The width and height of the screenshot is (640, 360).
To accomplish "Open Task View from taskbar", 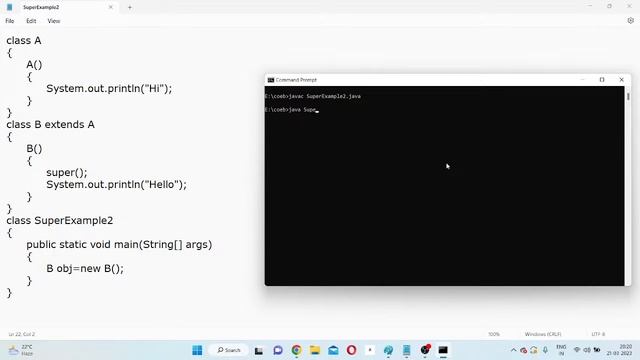I will pos(259,350).
